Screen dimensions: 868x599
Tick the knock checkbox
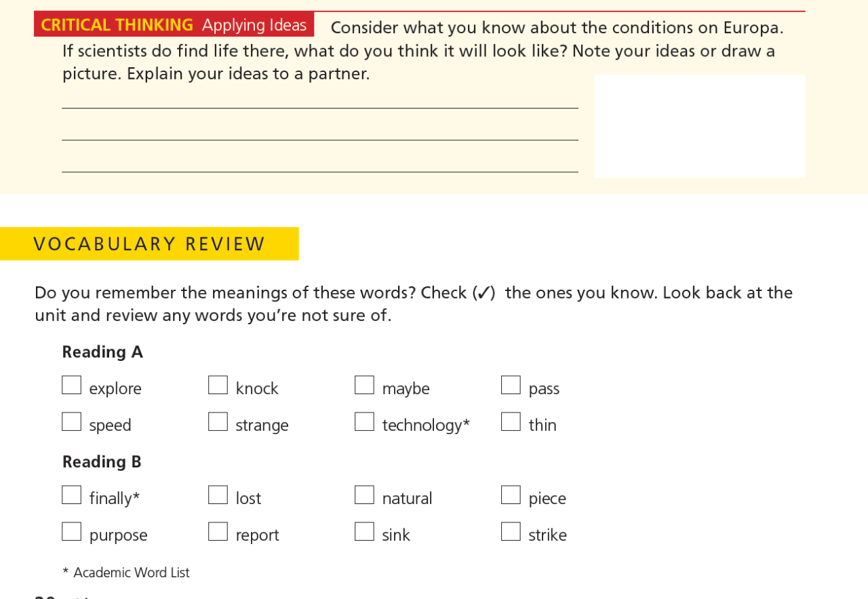tap(218, 385)
